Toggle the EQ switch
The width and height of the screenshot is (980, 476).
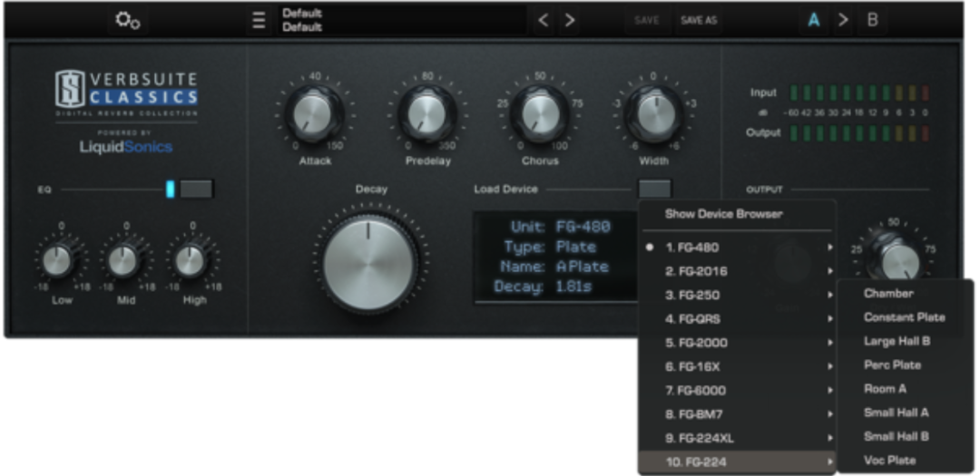coord(196,189)
